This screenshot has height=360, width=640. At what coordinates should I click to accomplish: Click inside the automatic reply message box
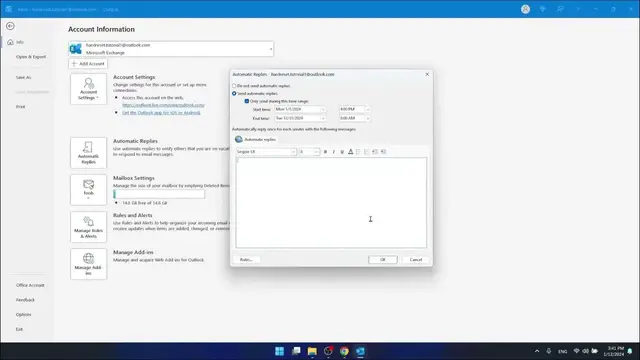pyautogui.click(x=331, y=202)
